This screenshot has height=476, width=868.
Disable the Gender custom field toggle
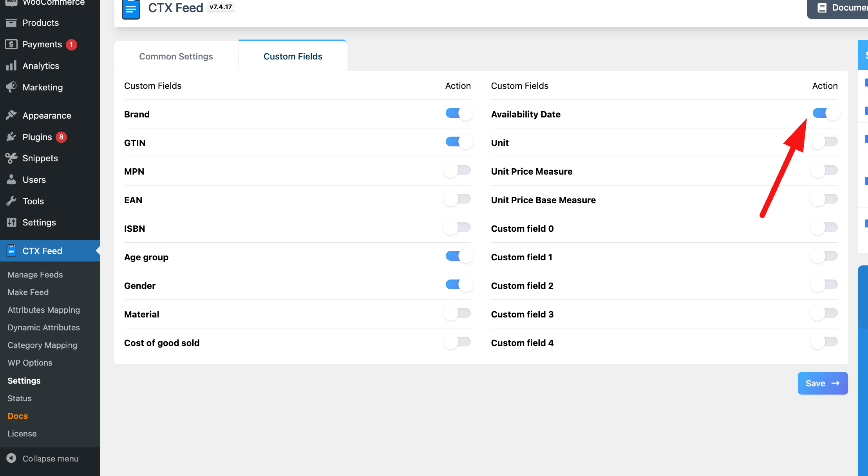point(458,285)
